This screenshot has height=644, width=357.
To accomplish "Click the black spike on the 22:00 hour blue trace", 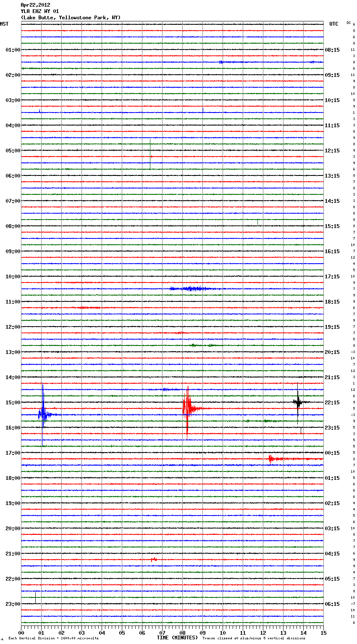I will pos(35,597).
